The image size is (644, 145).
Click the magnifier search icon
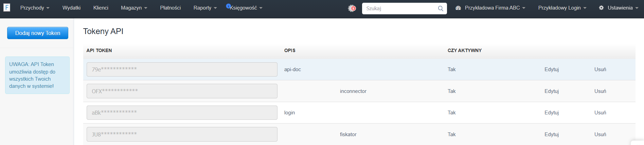(441, 9)
